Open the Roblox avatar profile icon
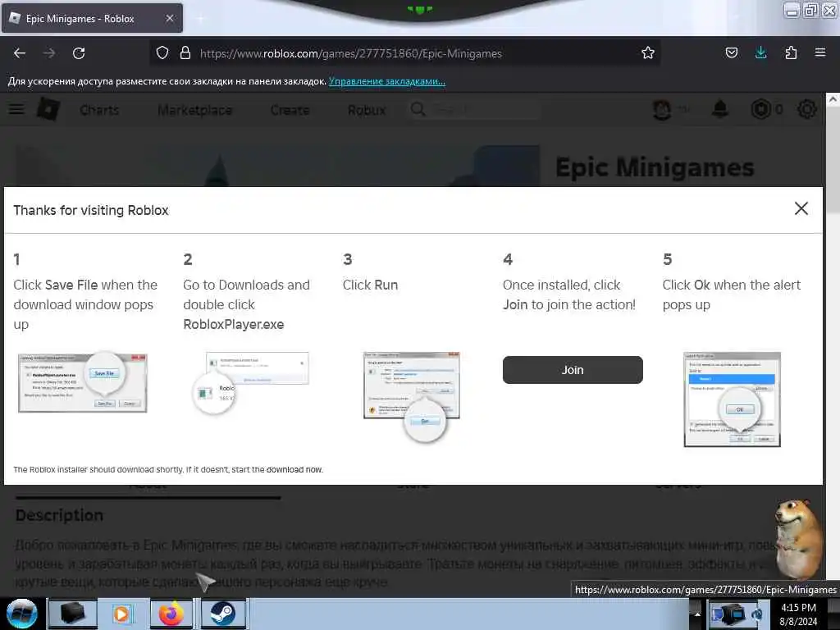 662,110
